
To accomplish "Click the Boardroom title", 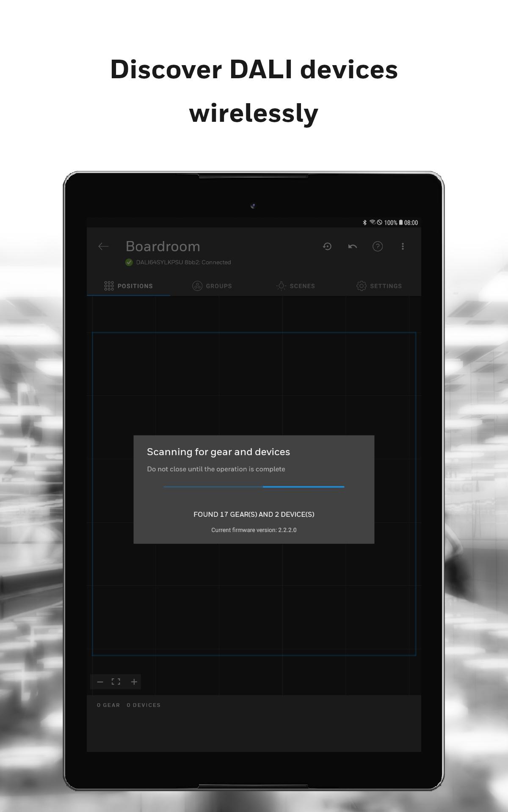I will [x=163, y=246].
